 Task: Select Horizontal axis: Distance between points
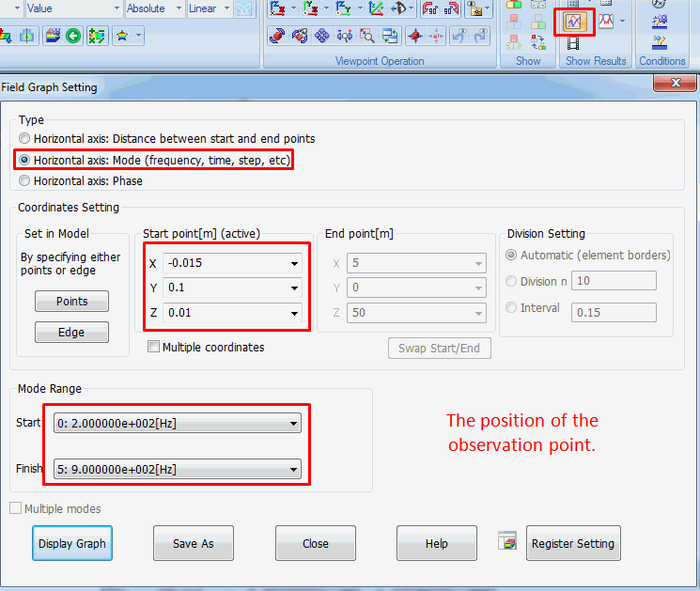pos(25,139)
